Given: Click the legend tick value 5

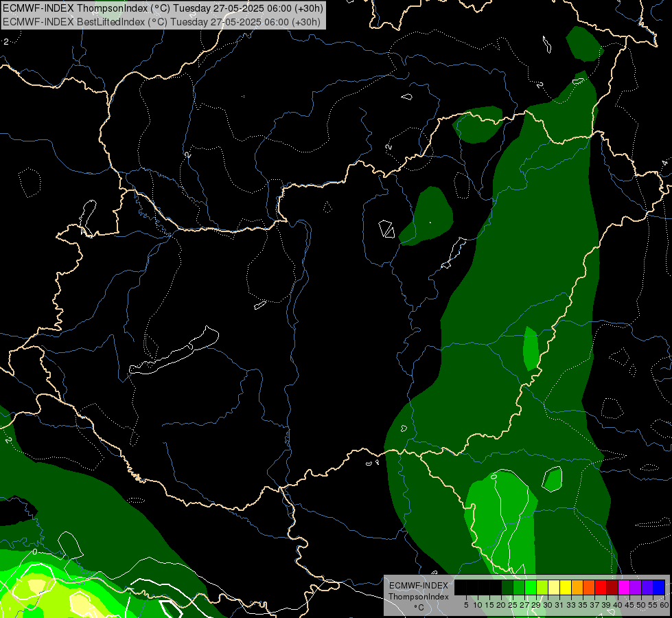Looking at the screenshot, I should (x=466, y=605).
